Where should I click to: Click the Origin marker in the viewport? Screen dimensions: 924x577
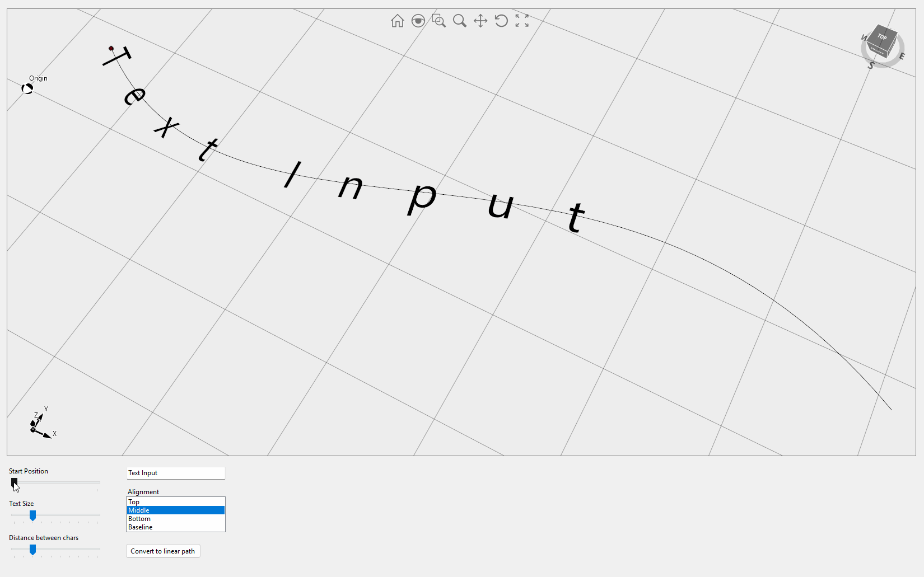click(27, 88)
